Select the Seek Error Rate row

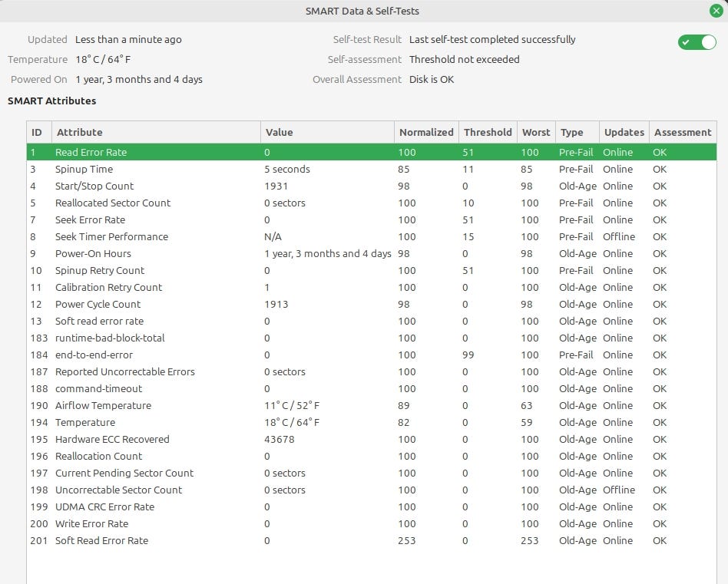click(x=372, y=220)
